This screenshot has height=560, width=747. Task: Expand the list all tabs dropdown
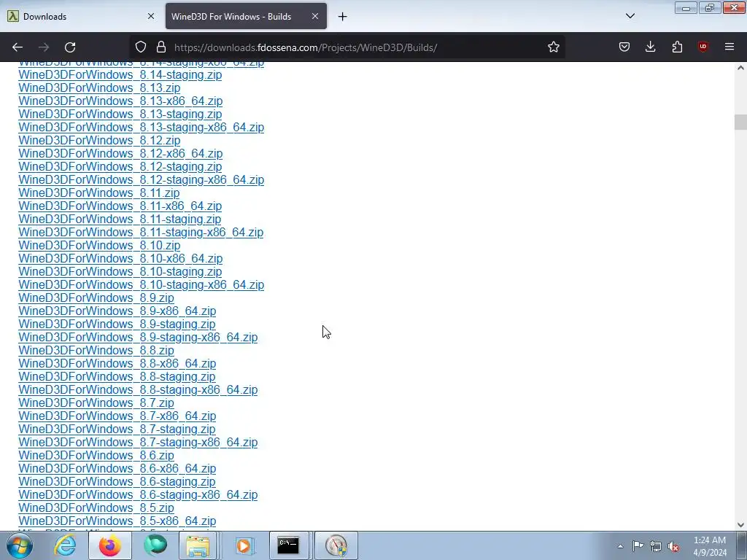630,16
